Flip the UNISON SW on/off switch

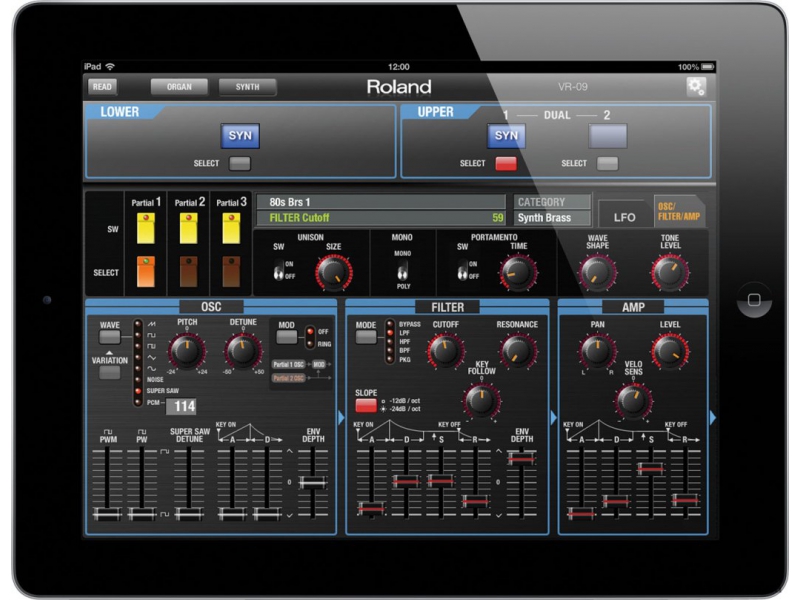point(279,270)
